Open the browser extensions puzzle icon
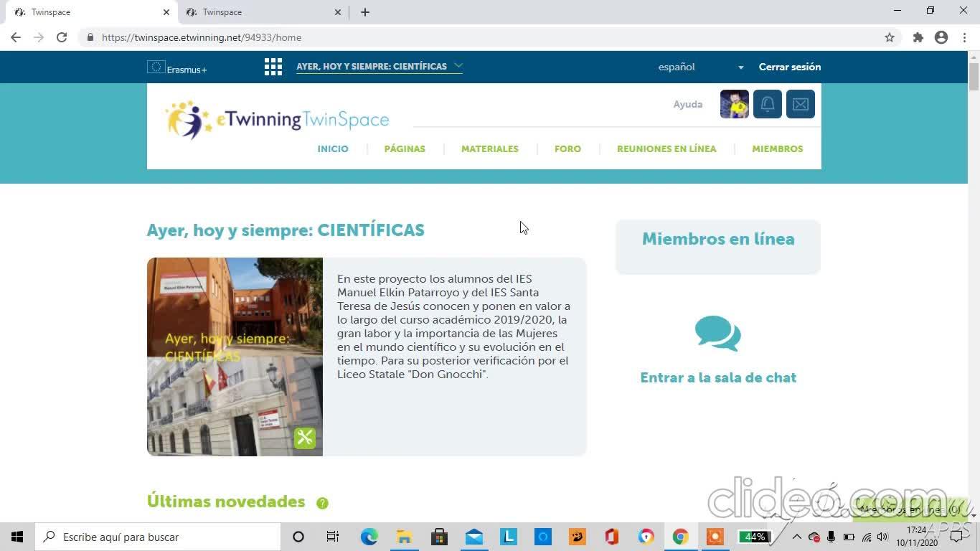 point(918,37)
